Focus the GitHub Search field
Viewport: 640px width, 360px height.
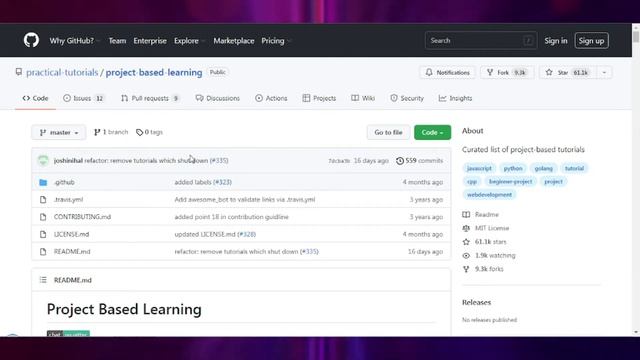pyautogui.click(x=480, y=40)
